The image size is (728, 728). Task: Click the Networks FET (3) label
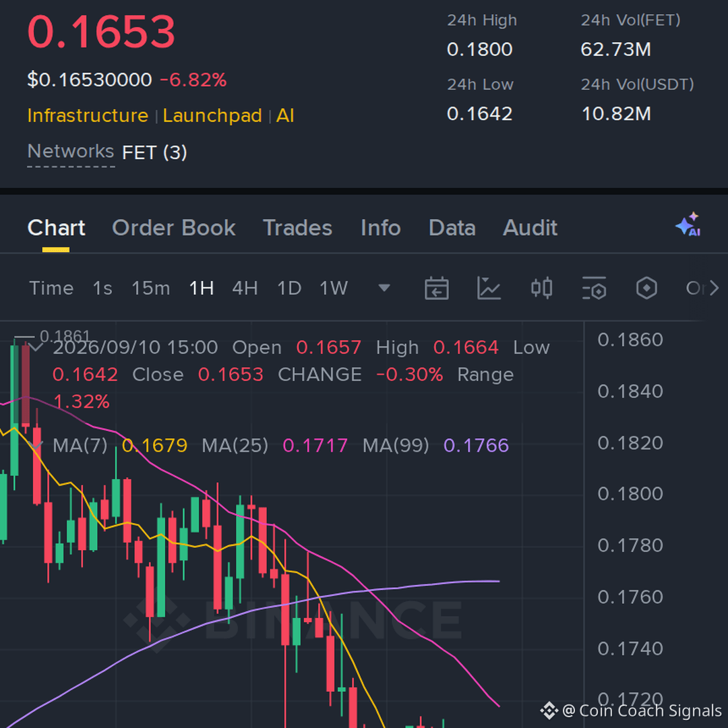(x=107, y=152)
